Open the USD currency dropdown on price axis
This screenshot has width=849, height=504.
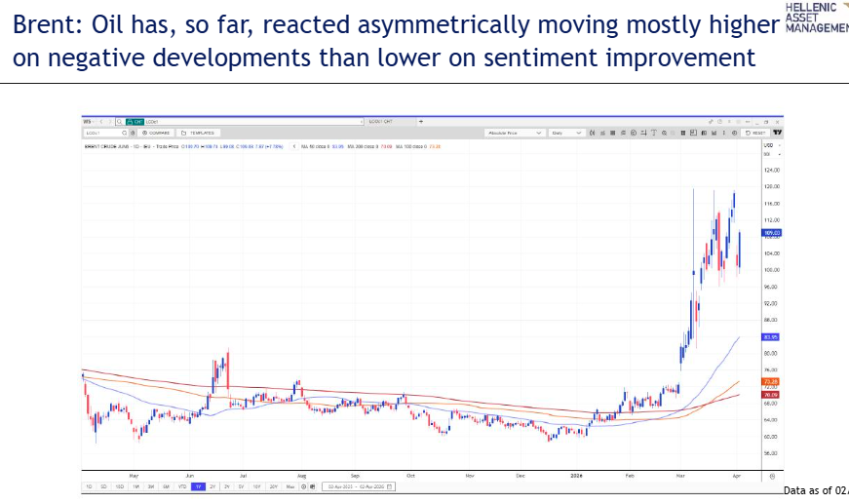[x=767, y=146]
